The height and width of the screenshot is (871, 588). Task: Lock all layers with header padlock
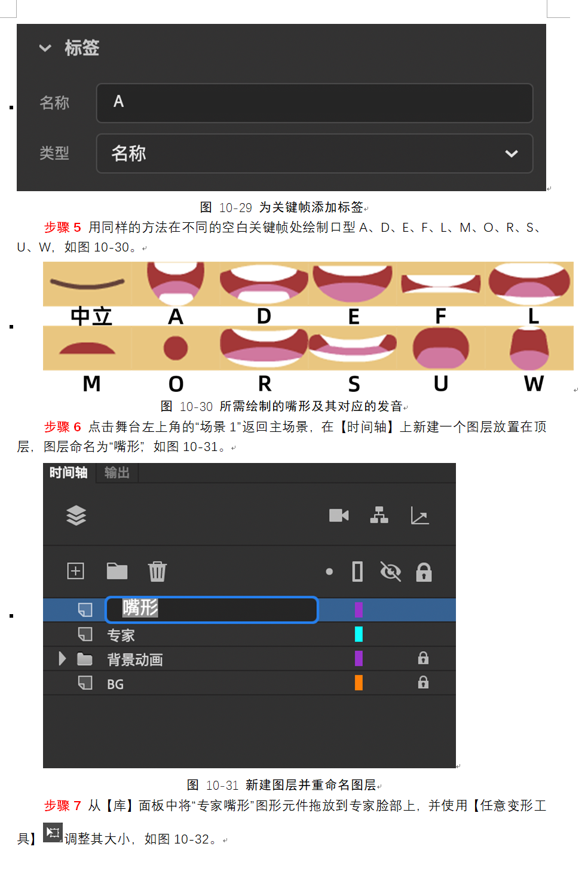424,572
